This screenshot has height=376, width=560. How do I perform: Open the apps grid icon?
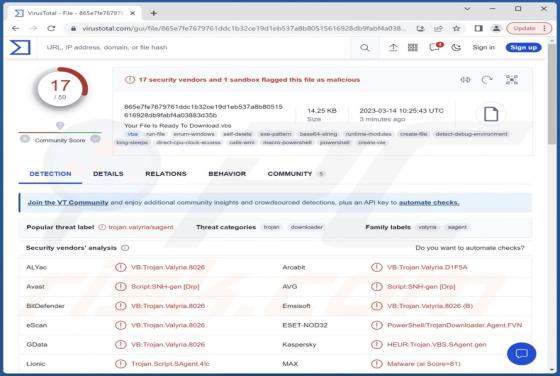(413, 47)
